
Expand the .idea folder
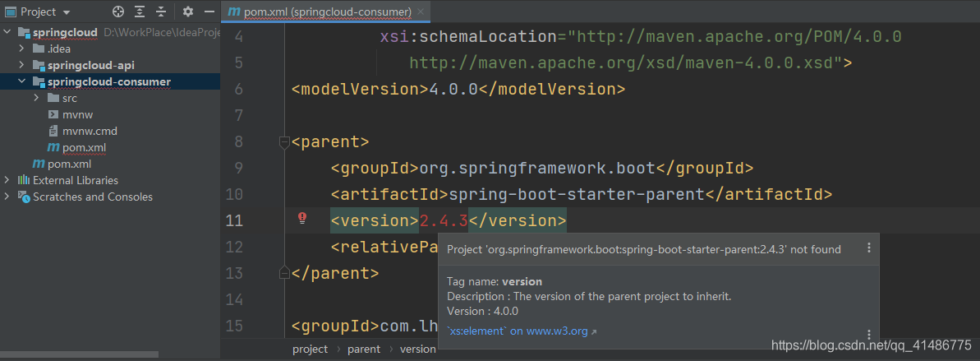(21, 49)
